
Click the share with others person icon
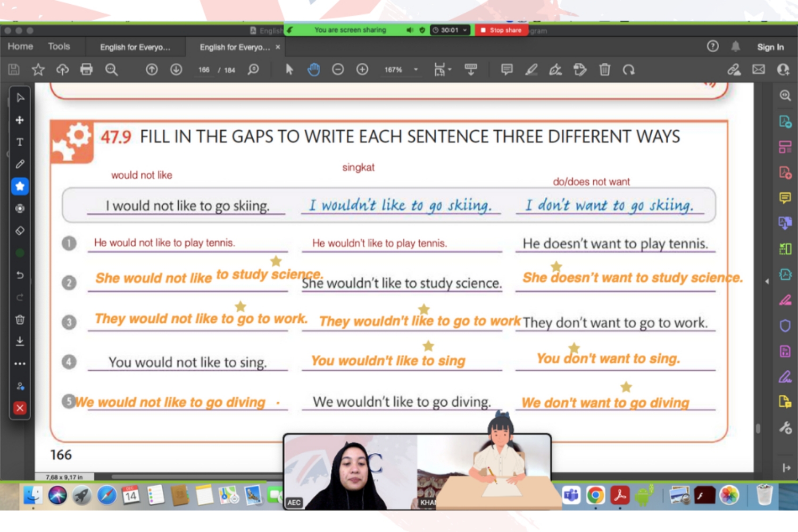(x=783, y=69)
